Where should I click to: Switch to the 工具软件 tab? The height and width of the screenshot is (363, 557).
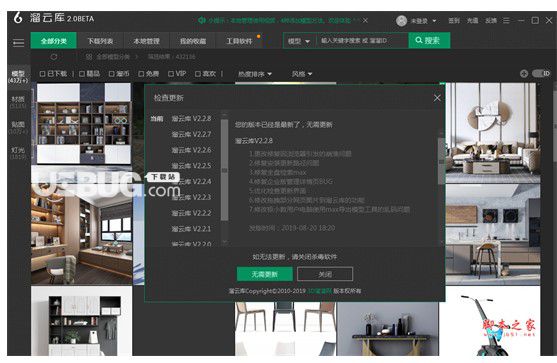tap(239, 40)
